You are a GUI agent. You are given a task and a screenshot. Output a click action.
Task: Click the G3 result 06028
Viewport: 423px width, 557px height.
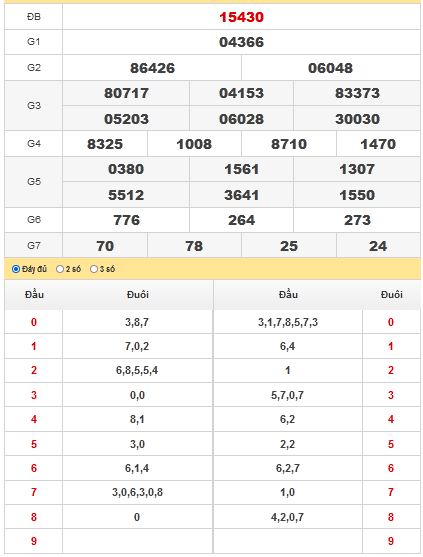click(x=241, y=119)
